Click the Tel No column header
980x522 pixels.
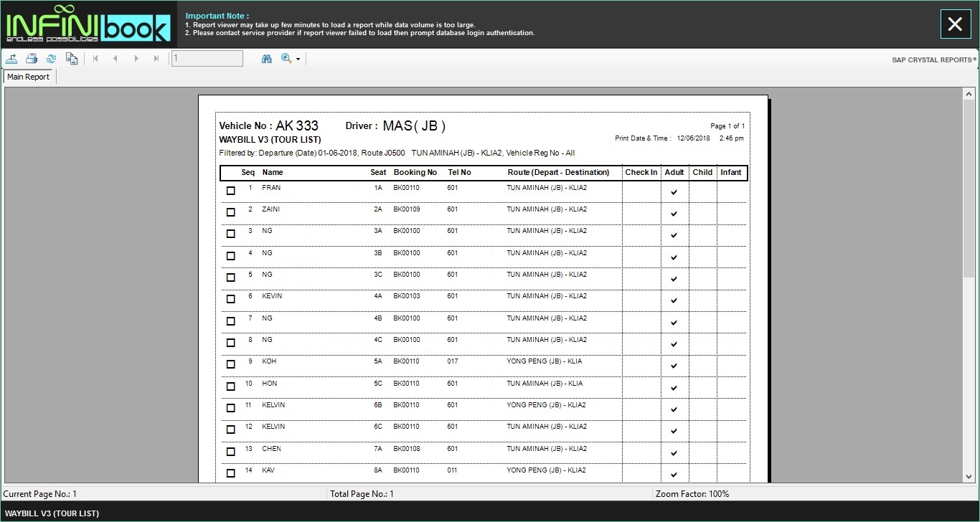click(459, 172)
